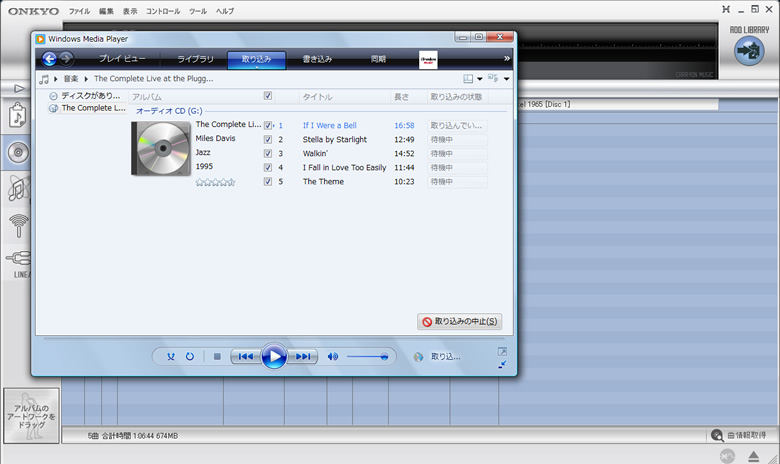This screenshot has width=780, height=464.
Task: Uncheck track 3 Walkin'
Action: point(268,153)
